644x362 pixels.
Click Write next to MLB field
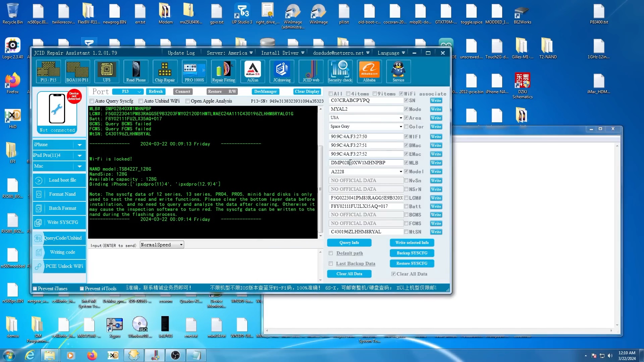[436, 163]
